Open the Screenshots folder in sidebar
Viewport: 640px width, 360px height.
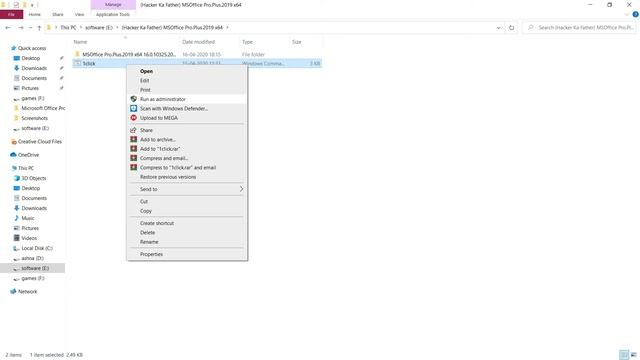[35, 118]
